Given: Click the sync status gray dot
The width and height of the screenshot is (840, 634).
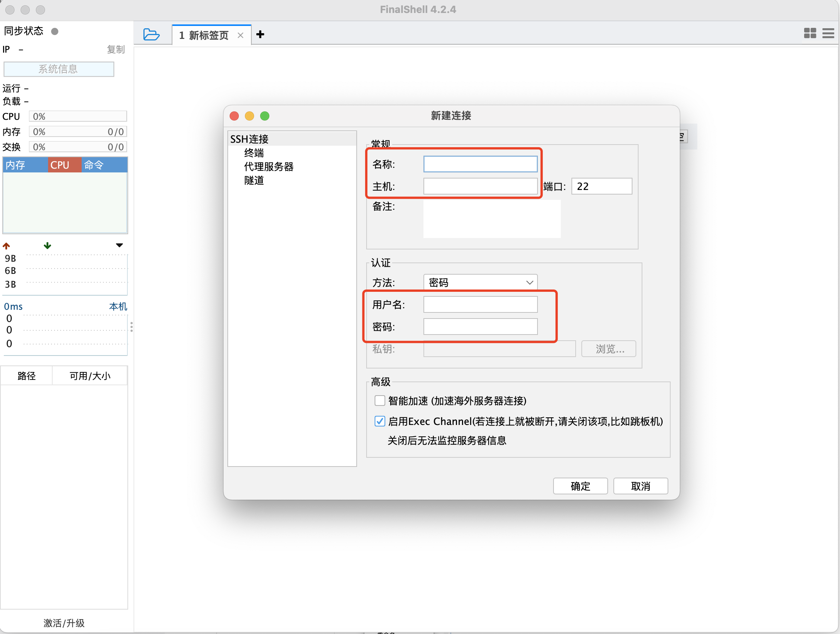Looking at the screenshot, I should point(55,31).
